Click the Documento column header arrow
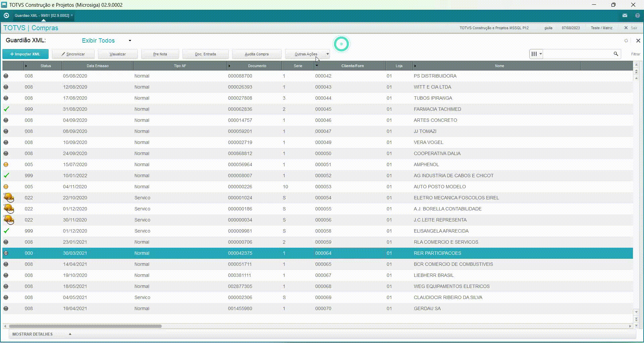Viewport: 644px width, 343px height. 229,66
